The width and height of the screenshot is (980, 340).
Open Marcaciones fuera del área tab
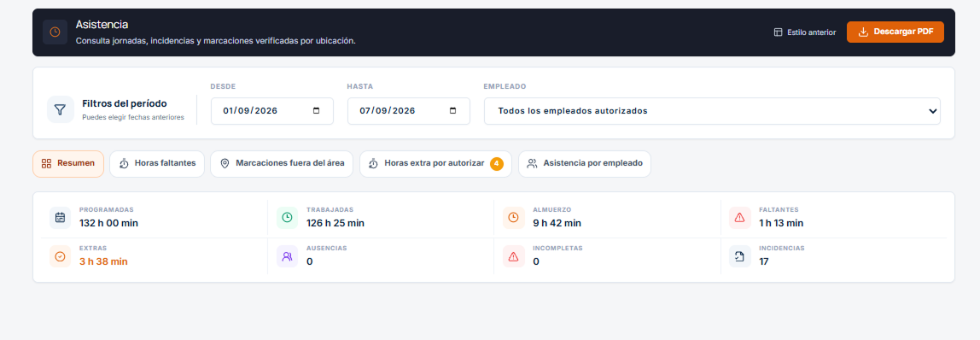pyautogui.click(x=282, y=164)
